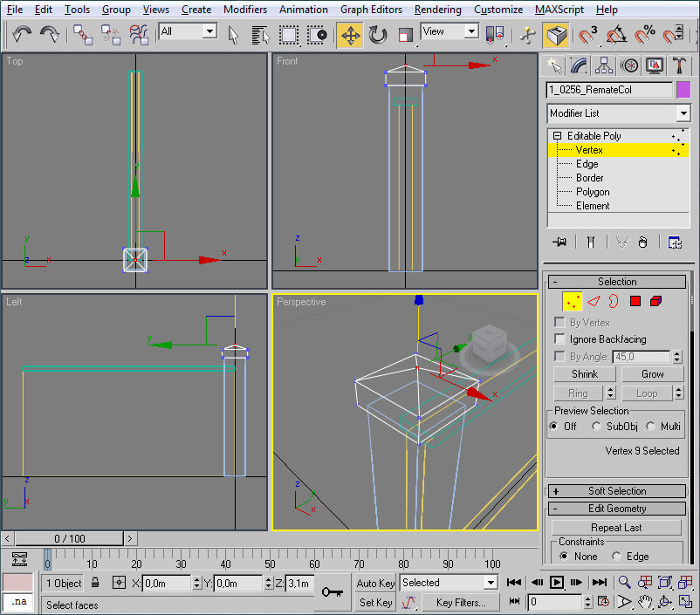Open the Hierarchy command panel tab
The width and height of the screenshot is (700, 615).
click(x=604, y=65)
